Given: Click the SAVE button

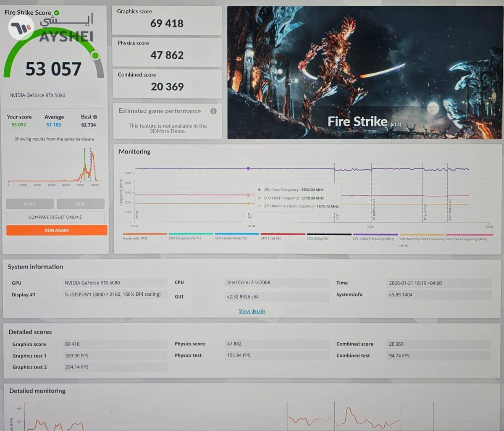Looking at the screenshot, I should [80, 204].
